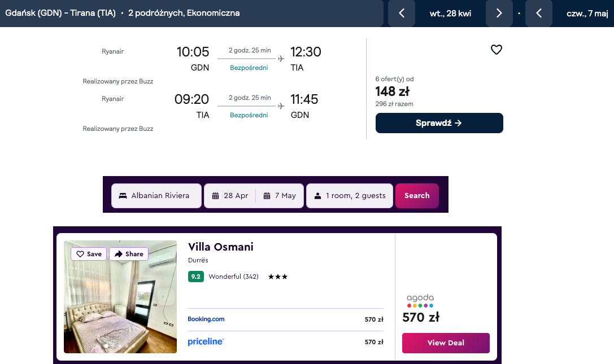Click the 9.2 rating badge
The width and height of the screenshot is (614, 364).
click(195, 277)
